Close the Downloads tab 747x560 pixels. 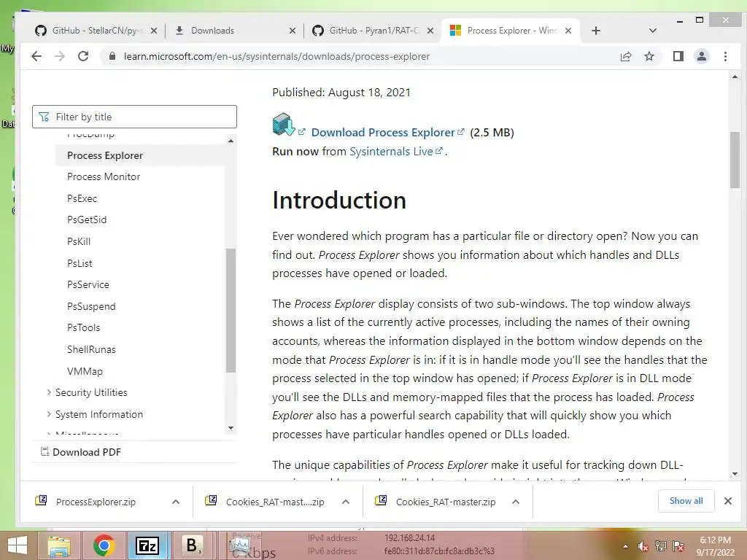point(293,31)
